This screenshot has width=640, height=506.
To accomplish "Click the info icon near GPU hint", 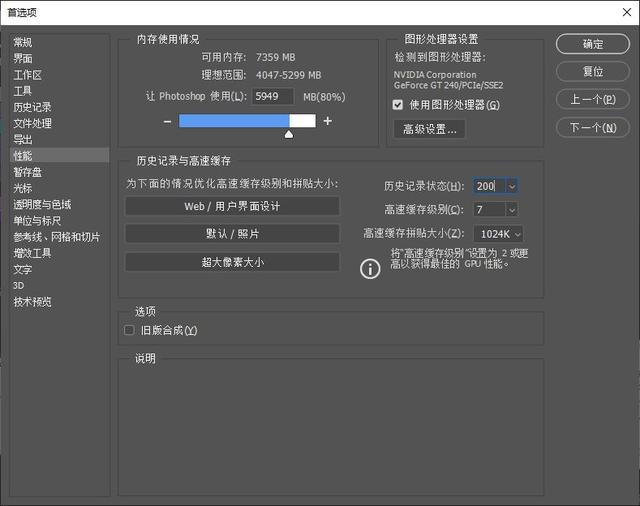I will click(x=370, y=269).
